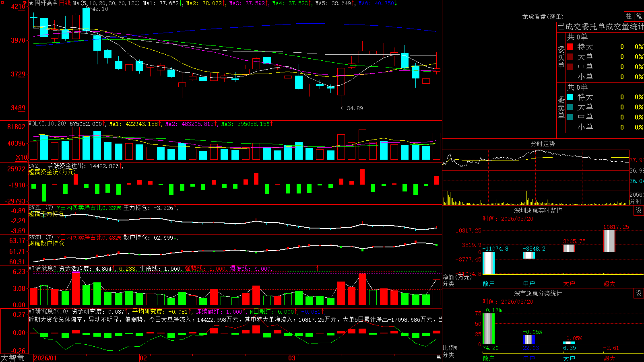Click the 日线 period label
The width and height of the screenshot is (644, 362).
65,3
